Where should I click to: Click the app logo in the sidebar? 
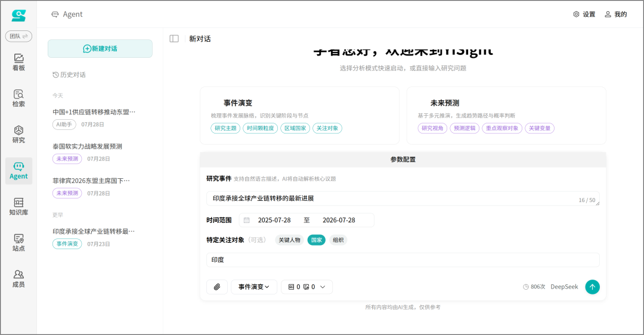[18, 15]
